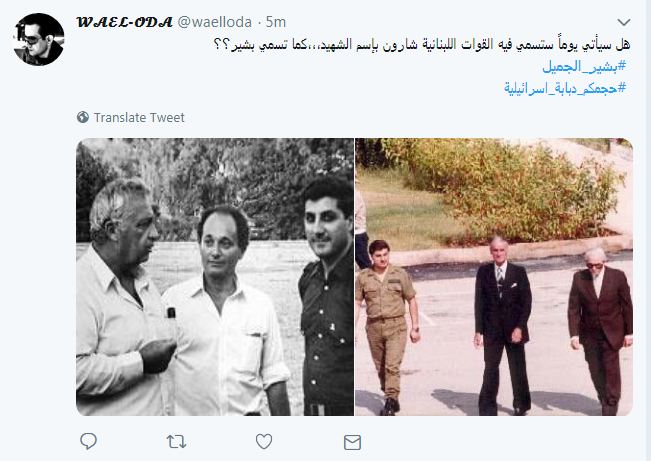Viewport: 651px width, 461px height.
Task: Open the color photo of men walking
Action: [494, 277]
